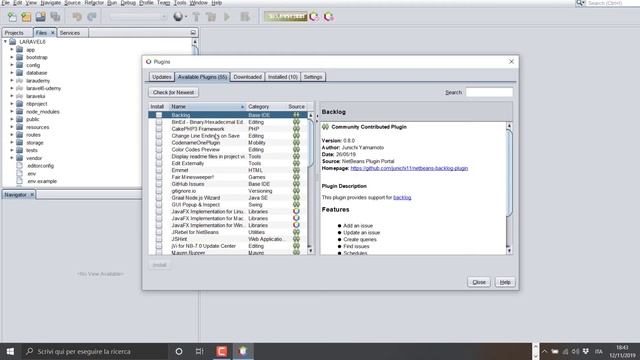Open Task View on the taskbar
The width and height of the screenshot is (640, 360).
(x=200, y=351)
